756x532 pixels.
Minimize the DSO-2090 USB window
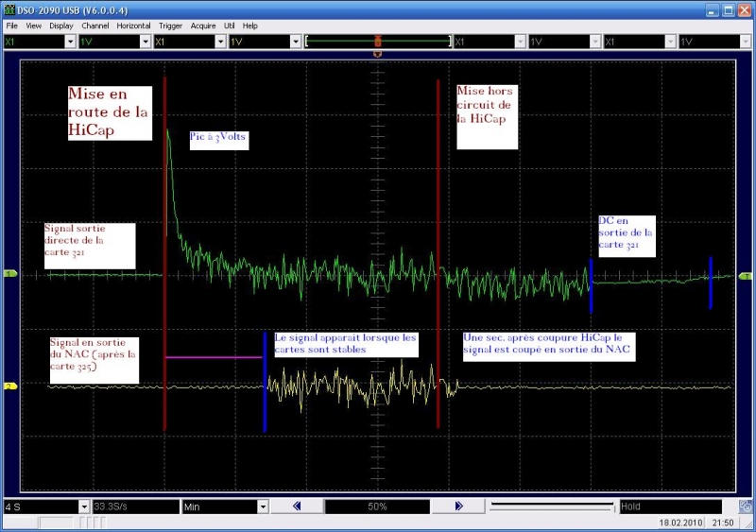pyautogui.click(x=712, y=10)
